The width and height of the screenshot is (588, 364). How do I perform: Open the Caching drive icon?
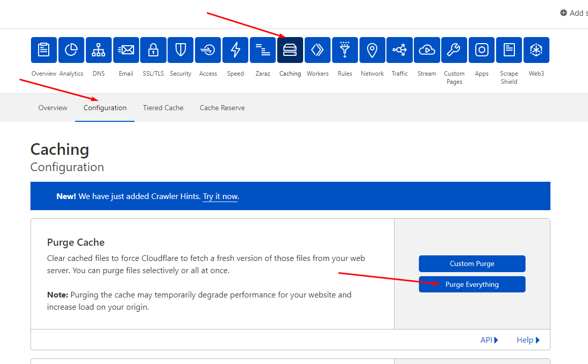(290, 50)
